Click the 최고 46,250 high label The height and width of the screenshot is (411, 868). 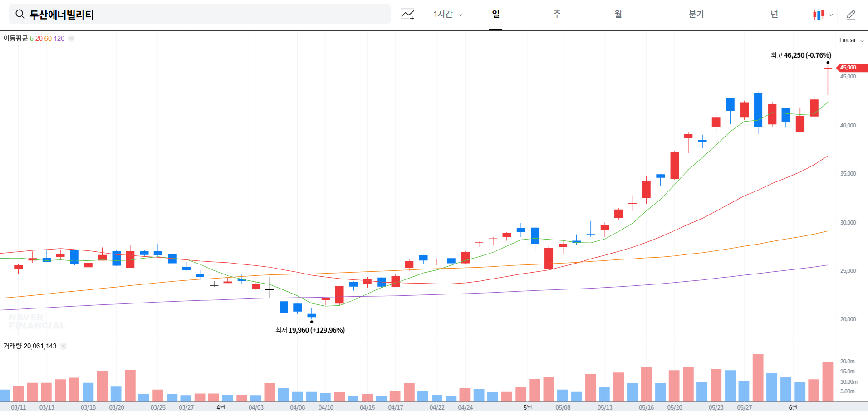coord(801,55)
